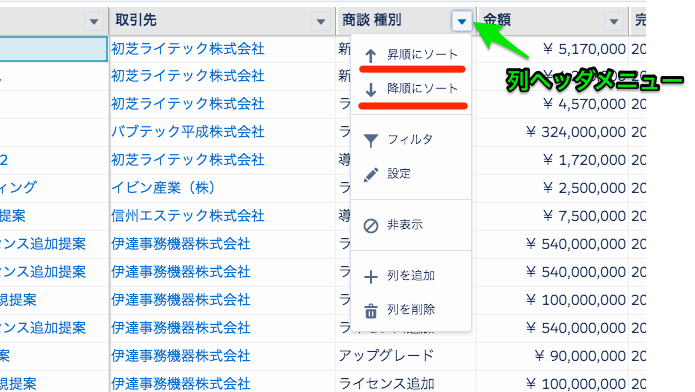Open the 信州エステック株式会社 account link
Image resolution: width=695 pixels, height=392 pixels.
[188, 216]
